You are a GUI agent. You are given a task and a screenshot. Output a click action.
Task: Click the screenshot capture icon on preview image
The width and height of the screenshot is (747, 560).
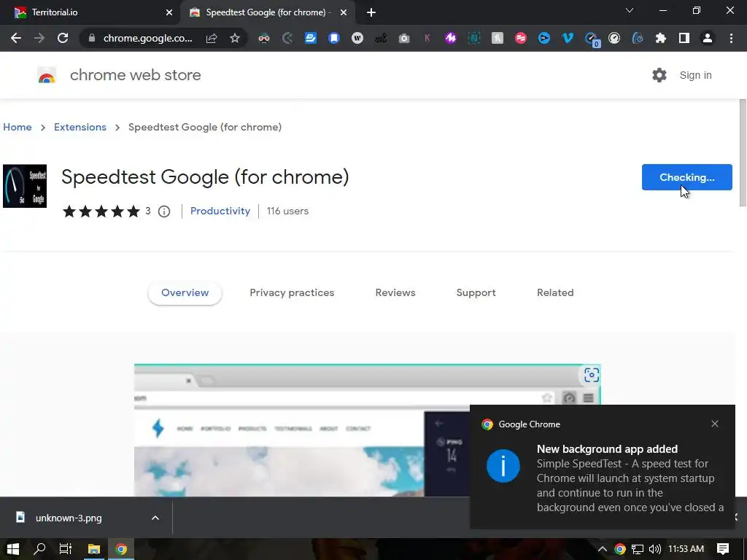(x=591, y=375)
